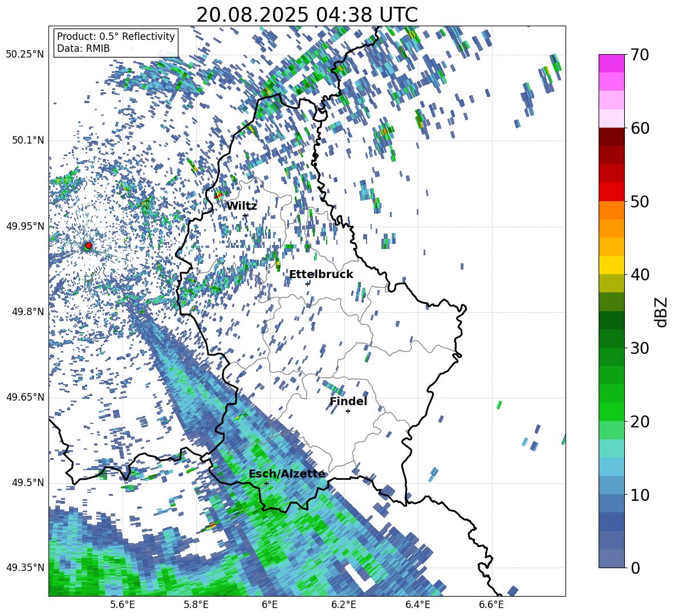Image resolution: width=675 pixels, height=616 pixels.
Task: Click the 49.95°N latitude tick label
Action: coord(25,226)
